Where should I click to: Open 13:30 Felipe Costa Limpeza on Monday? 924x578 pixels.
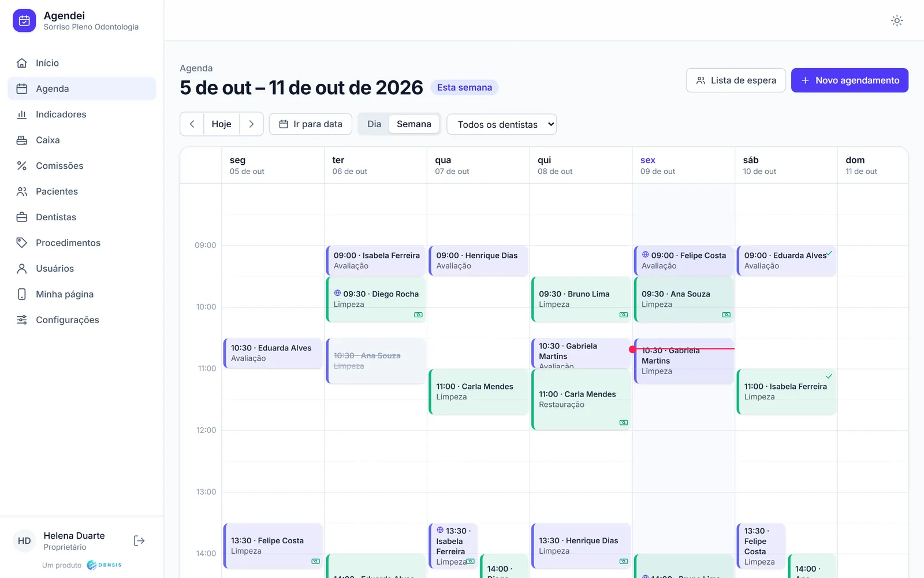pyautogui.click(x=273, y=546)
